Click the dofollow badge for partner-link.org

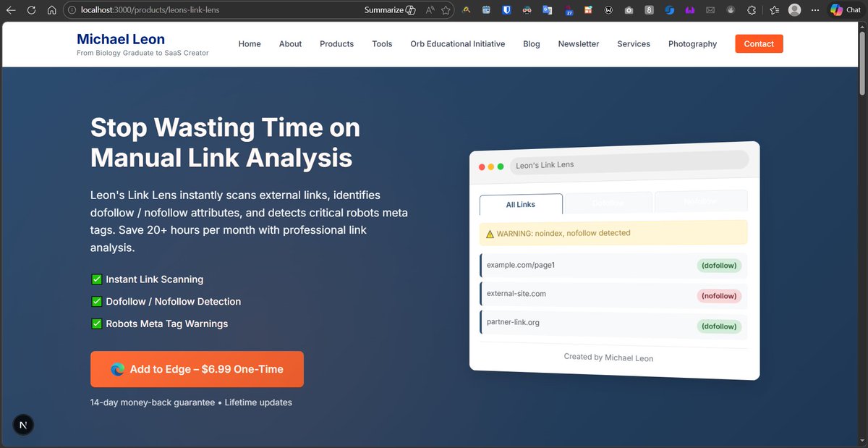719,326
